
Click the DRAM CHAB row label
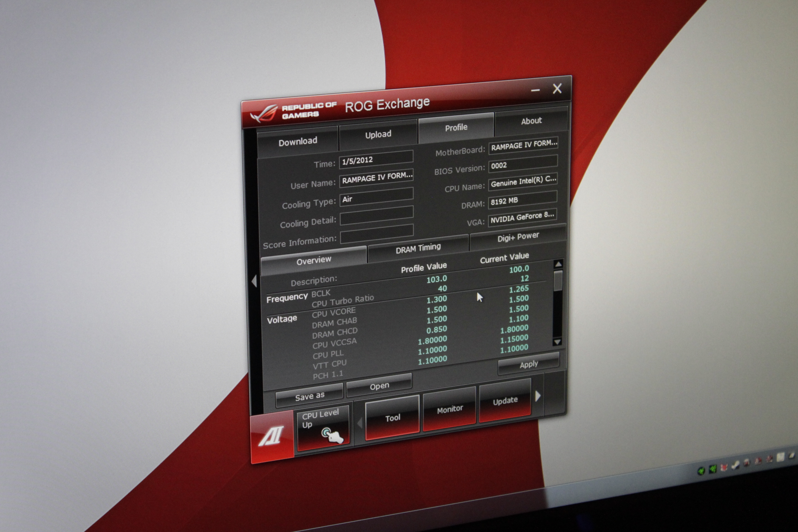click(334, 322)
